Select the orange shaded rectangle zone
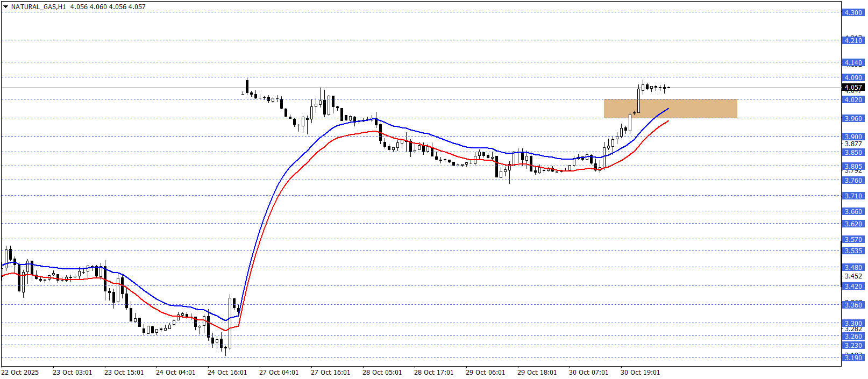The height and width of the screenshot is (379, 868). point(670,108)
